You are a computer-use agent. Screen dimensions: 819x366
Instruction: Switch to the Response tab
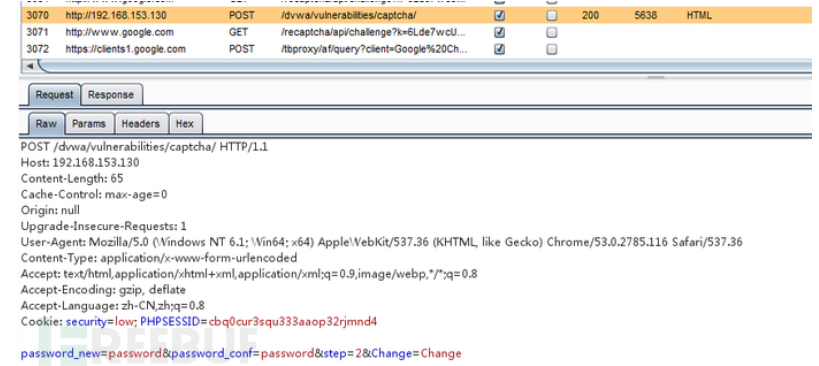point(111,95)
